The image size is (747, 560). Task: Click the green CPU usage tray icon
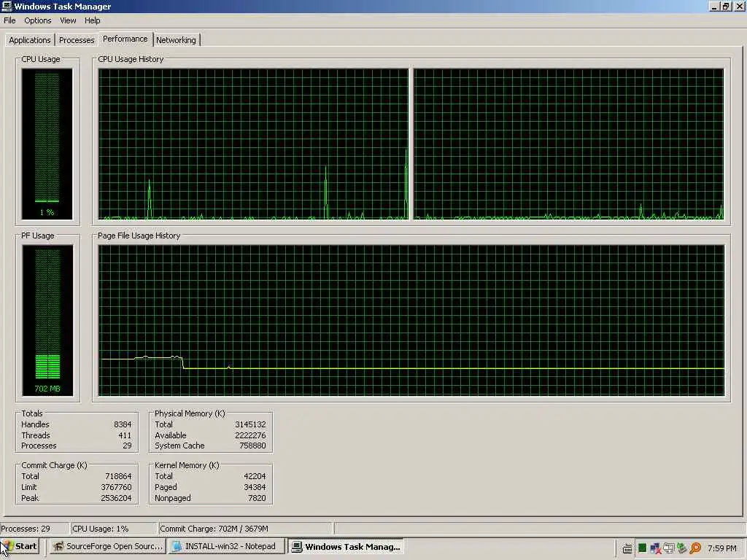642,548
